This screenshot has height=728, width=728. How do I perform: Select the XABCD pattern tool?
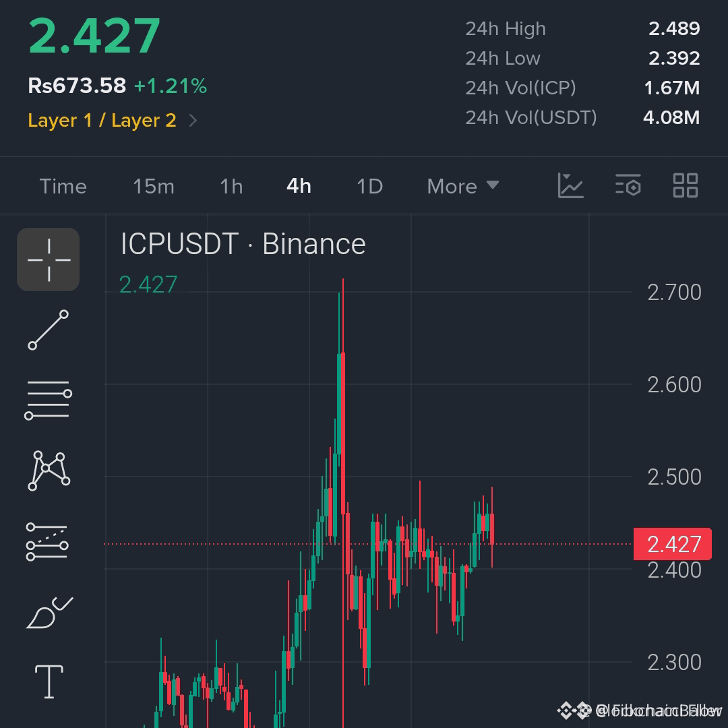click(x=49, y=471)
